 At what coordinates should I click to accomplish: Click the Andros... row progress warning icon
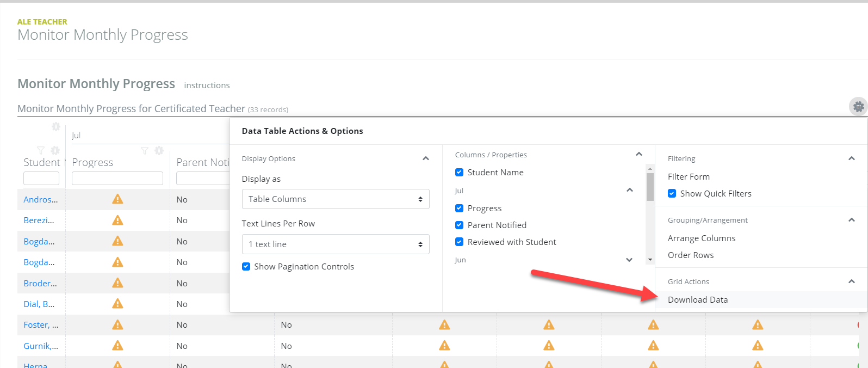click(117, 199)
